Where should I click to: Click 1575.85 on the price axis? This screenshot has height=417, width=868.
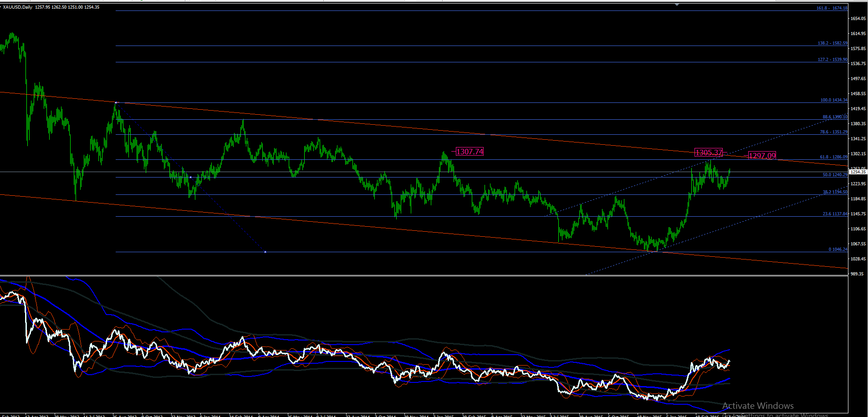(858, 49)
